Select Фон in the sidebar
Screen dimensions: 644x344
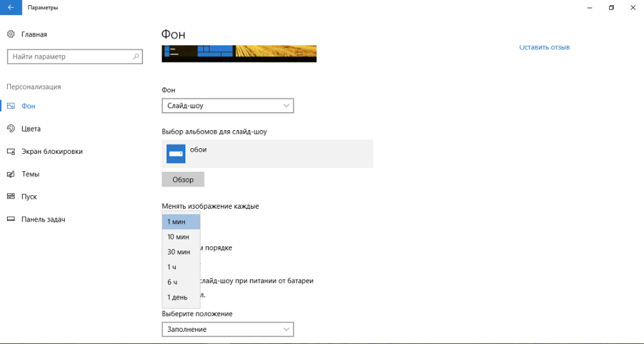[28, 106]
